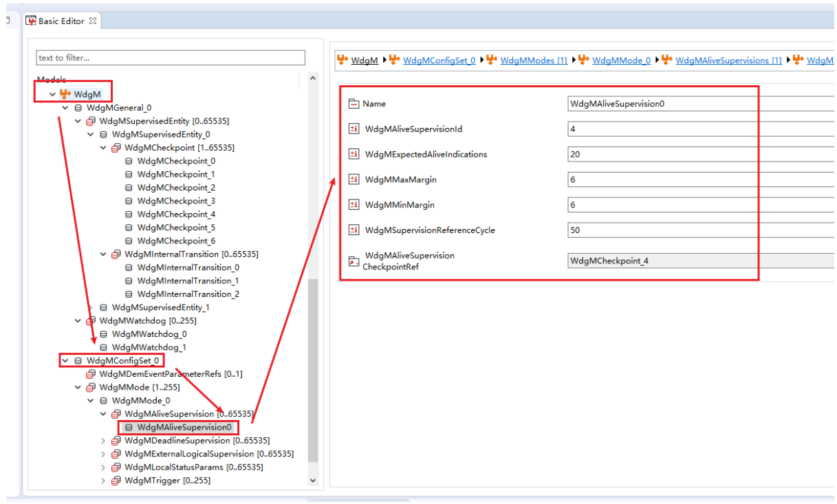
Task: Expand the WdgMTrigger tree node
Action: 104,481
